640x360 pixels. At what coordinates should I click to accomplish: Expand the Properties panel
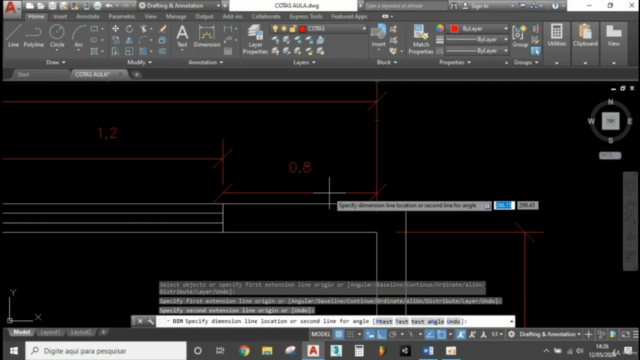tap(454, 62)
